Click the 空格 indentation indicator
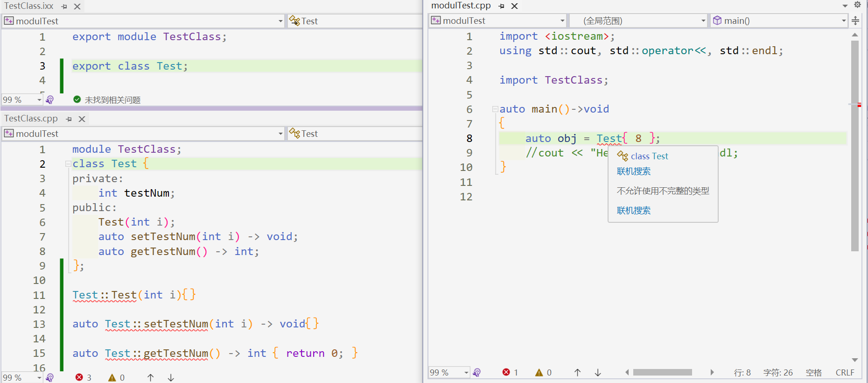868x383 pixels. coord(814,372)
